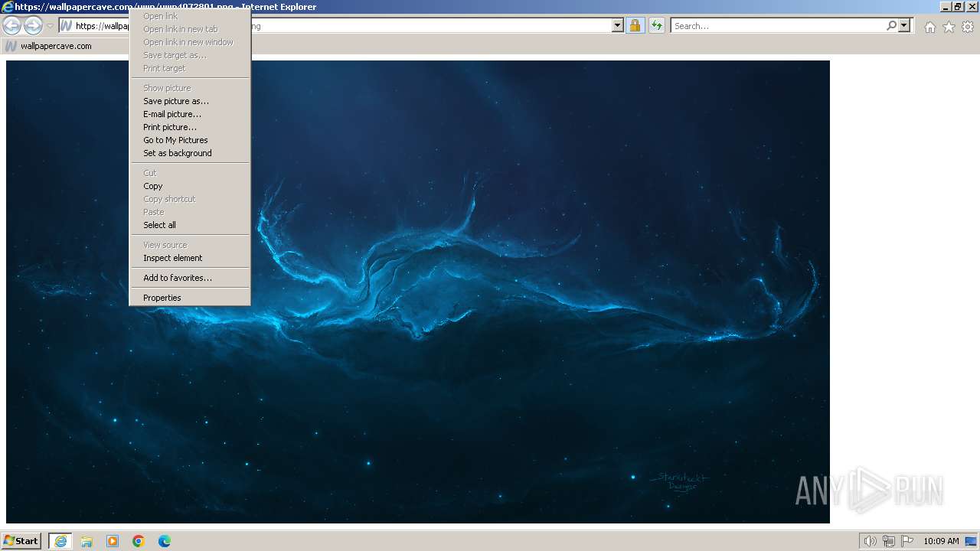This screenshot has height=551, width=980.
Task: Click the IE logo in title bar
Action: point(8,7)
